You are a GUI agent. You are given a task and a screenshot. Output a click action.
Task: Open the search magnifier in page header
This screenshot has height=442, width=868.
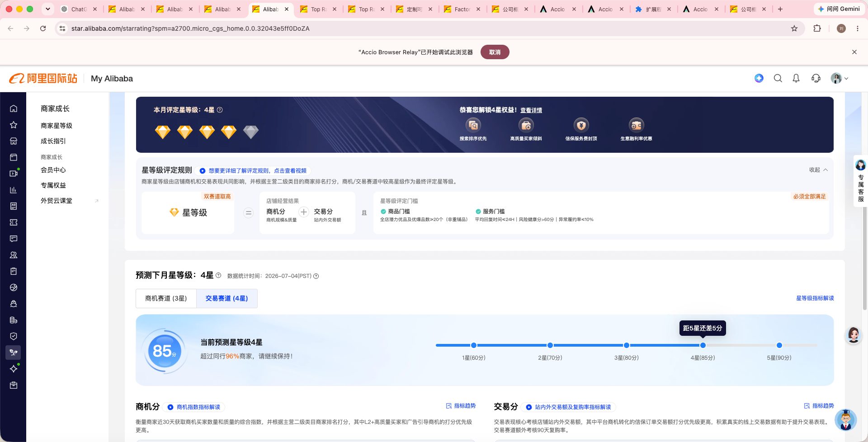coord(778,78)
